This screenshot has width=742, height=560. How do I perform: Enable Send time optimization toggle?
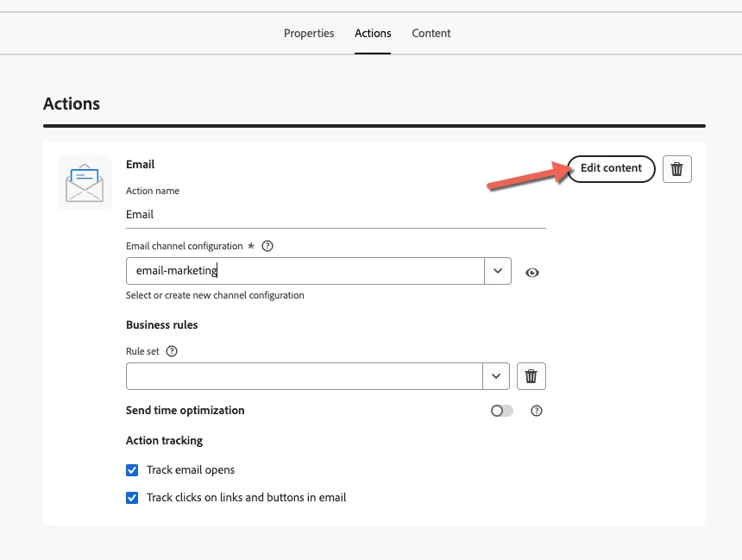(501, 411)
